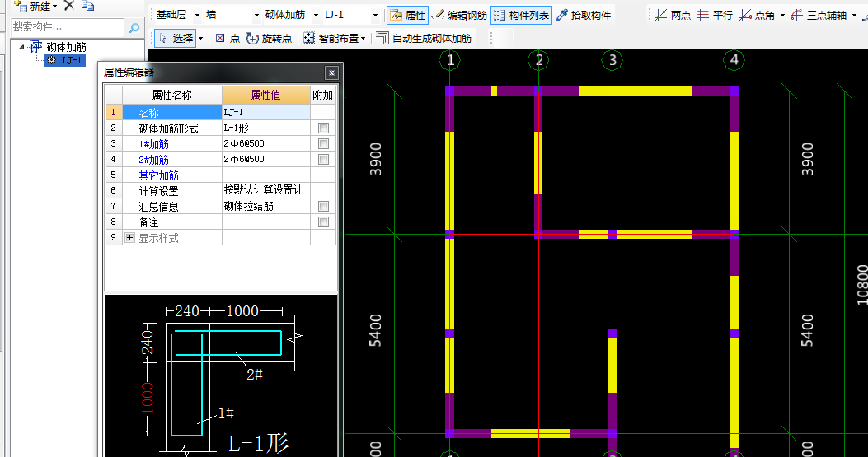Click the 点 point placement tool
The image size is (868, 457).
click(x=228, y=38)
